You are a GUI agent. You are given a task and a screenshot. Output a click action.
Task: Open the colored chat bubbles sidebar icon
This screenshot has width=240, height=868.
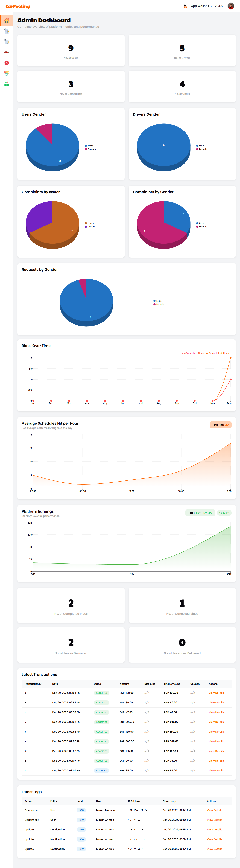tap(6, 73)
